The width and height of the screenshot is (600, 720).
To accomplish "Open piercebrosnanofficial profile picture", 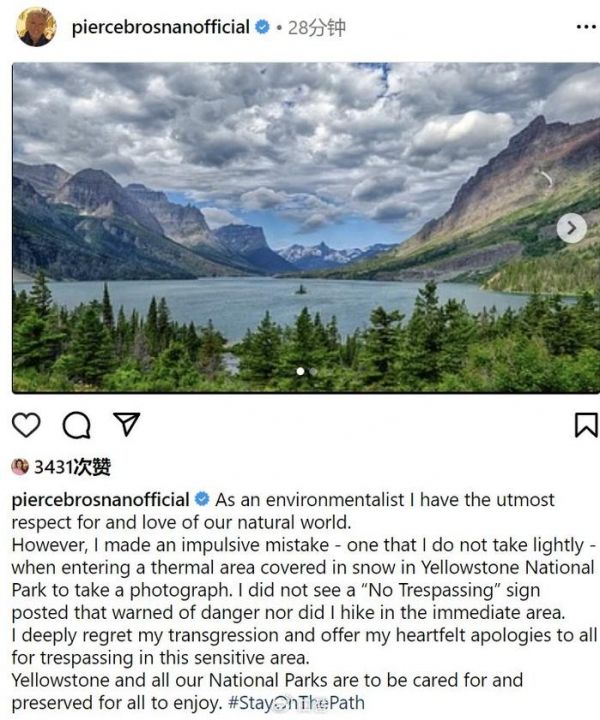I will [x=36, y=26].
